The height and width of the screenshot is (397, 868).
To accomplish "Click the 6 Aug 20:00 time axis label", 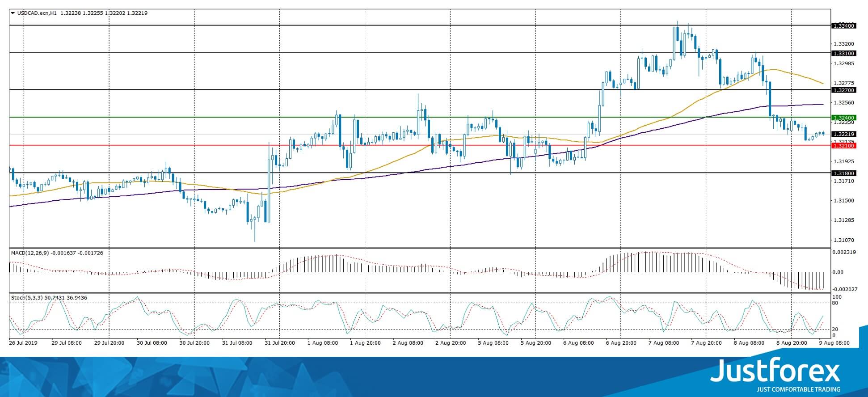I will pyautogui.click(x=621, y=343).
